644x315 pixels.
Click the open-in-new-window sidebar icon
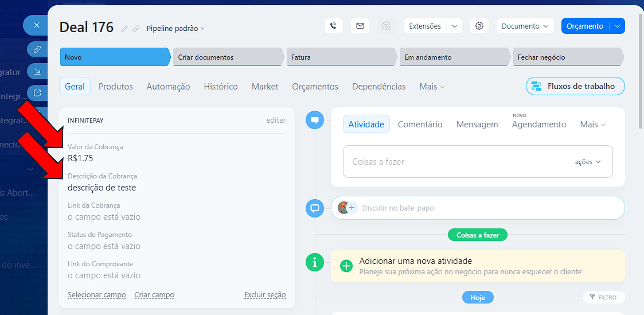coord(37,93)
